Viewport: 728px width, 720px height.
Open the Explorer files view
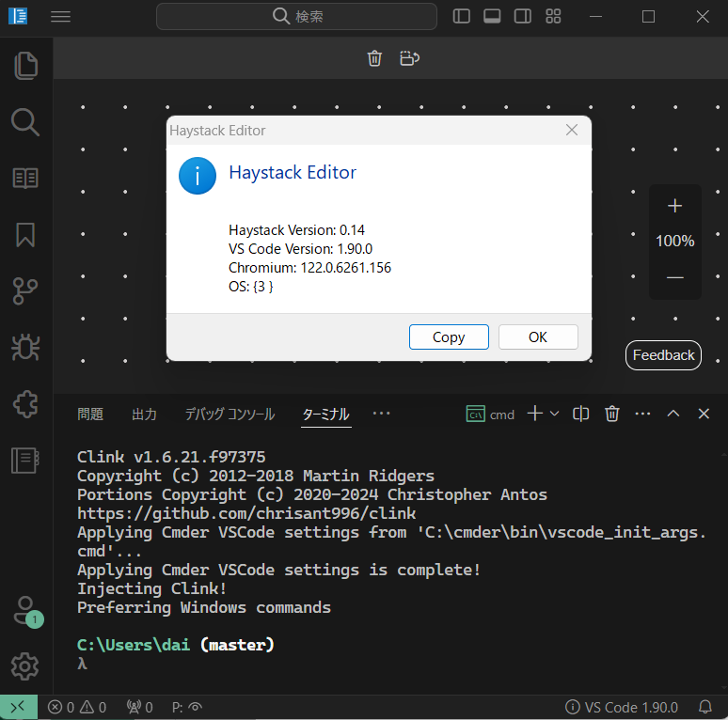[x=25, y=66]
